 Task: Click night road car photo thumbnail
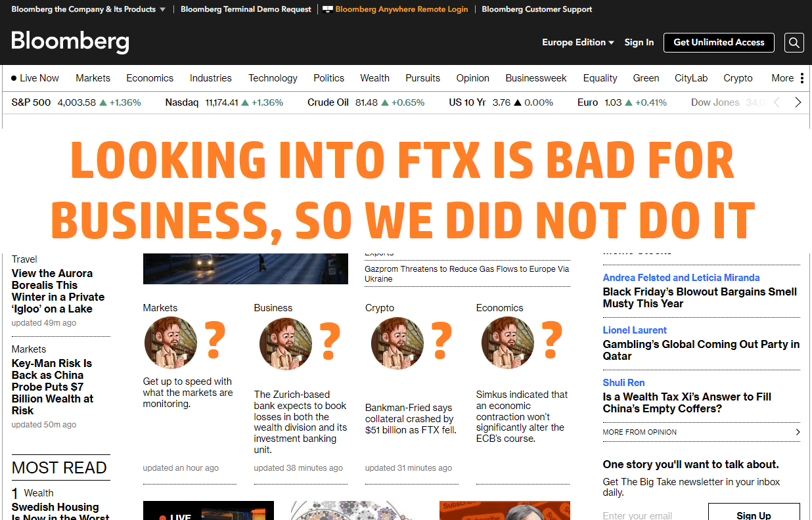tap(246, 269)
